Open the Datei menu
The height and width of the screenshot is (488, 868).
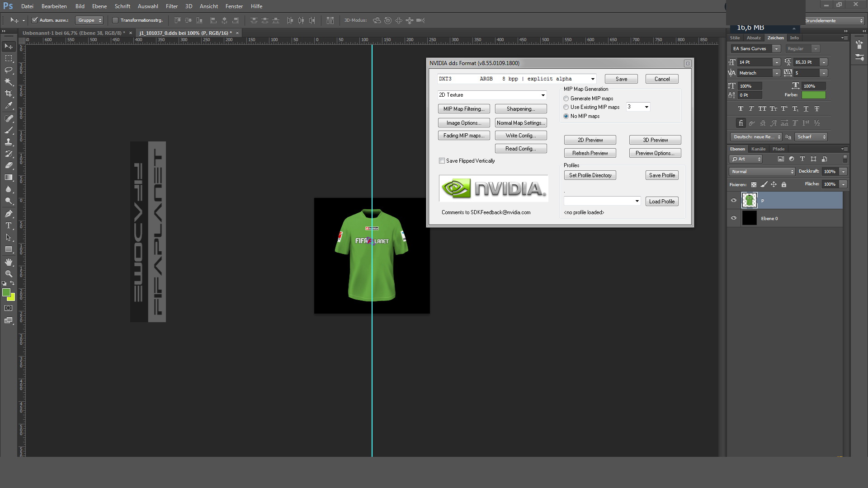(x=27, y=6)
